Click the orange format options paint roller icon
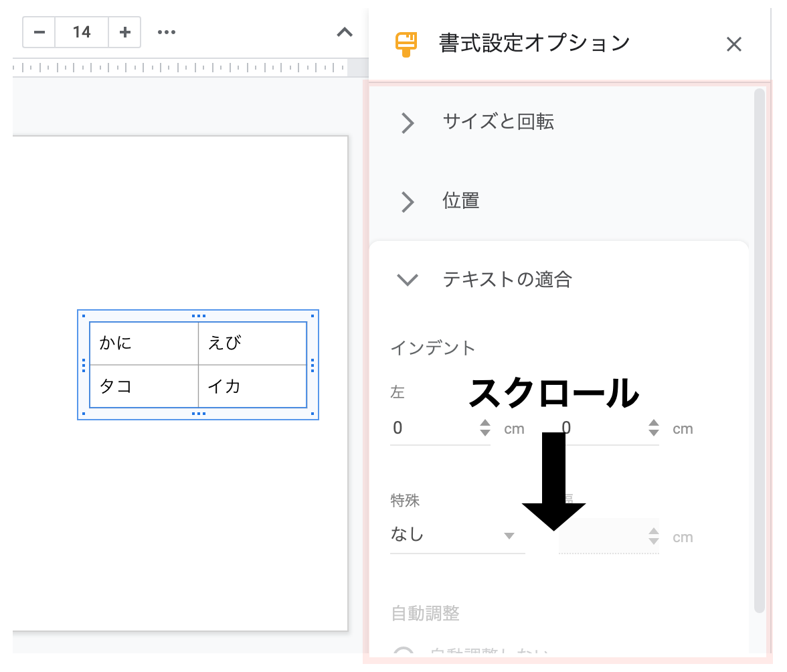Image resolution: width=787 pixels, height=672 pixels. [x=406, y=45]
